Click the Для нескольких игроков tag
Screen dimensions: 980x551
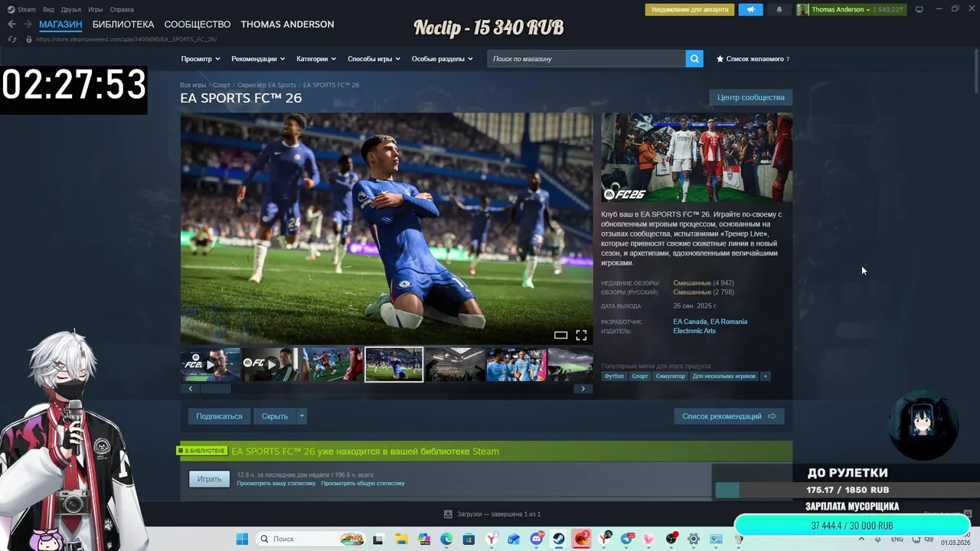click(724, 377)
